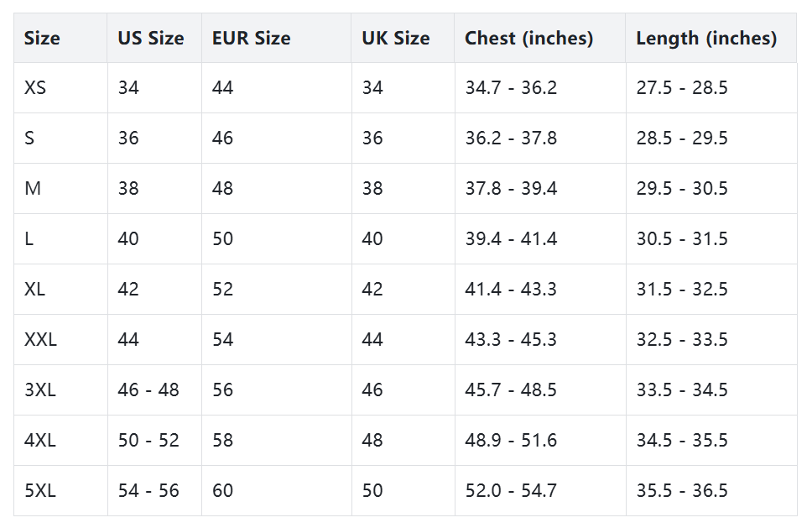Select chest range 34.7 - 36.2

click(511, 88)
